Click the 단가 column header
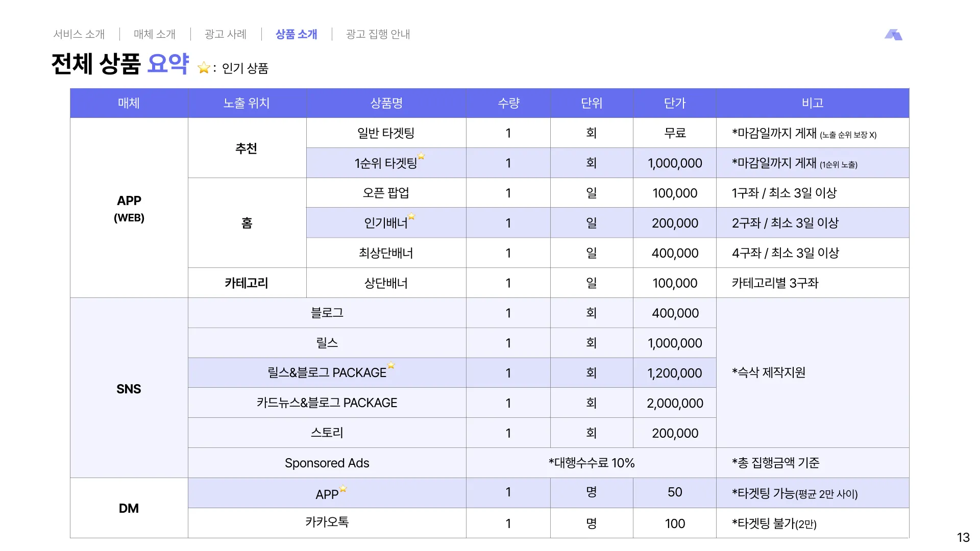980x551 pixels. (x=675, y=103)
